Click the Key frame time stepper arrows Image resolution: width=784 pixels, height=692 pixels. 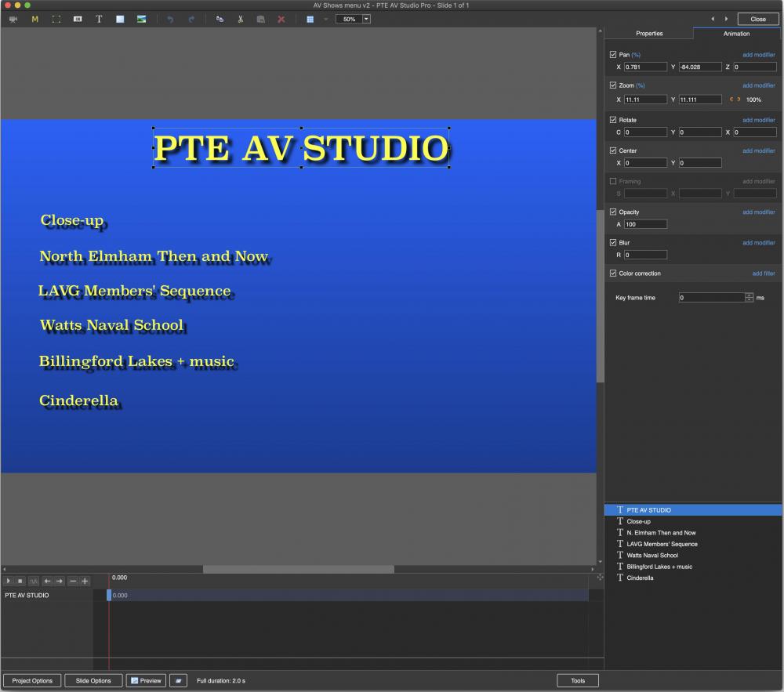click(749, 298)
